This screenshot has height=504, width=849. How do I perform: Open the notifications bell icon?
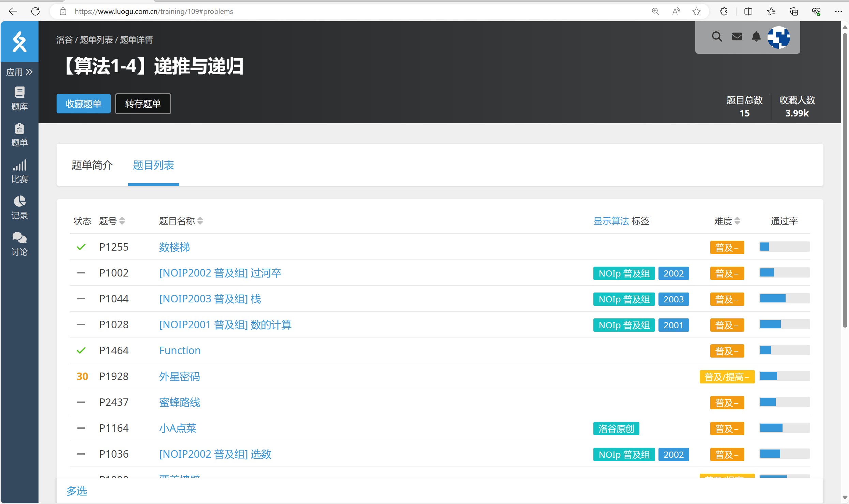[x=756, y=37]
